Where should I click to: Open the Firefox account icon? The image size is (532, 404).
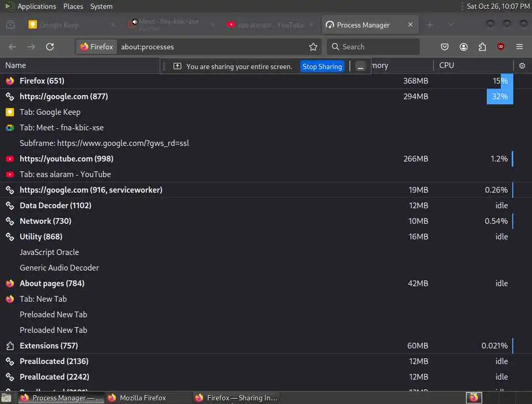click(x=463, y=47)
